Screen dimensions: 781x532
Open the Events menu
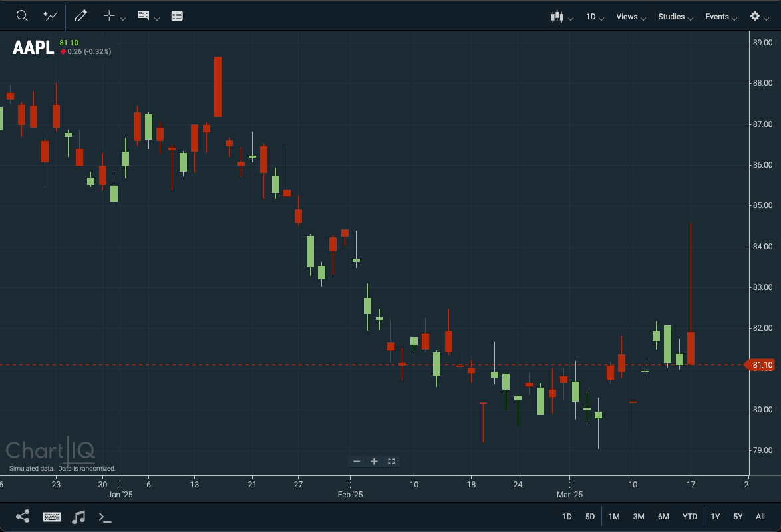720,17
